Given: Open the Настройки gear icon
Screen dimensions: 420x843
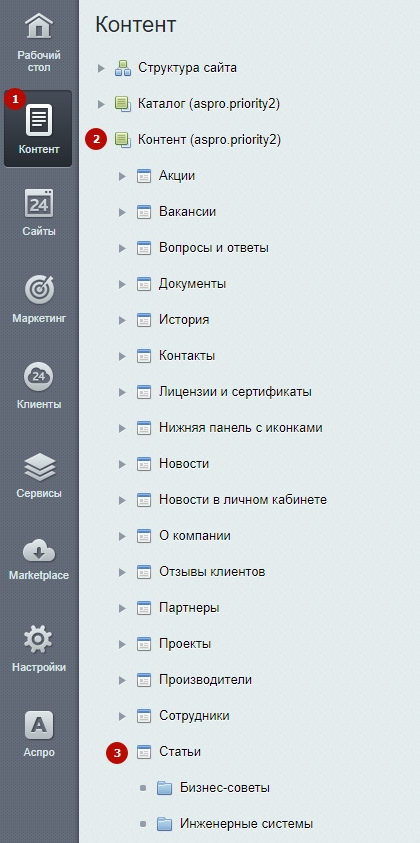Looking at the screenshot, I should click(x=39, y=640).
